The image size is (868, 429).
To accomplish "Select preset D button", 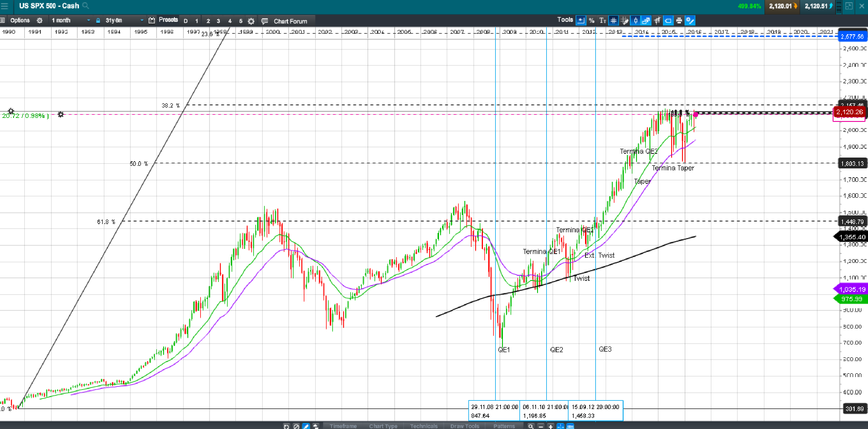I will coord(185,21).
